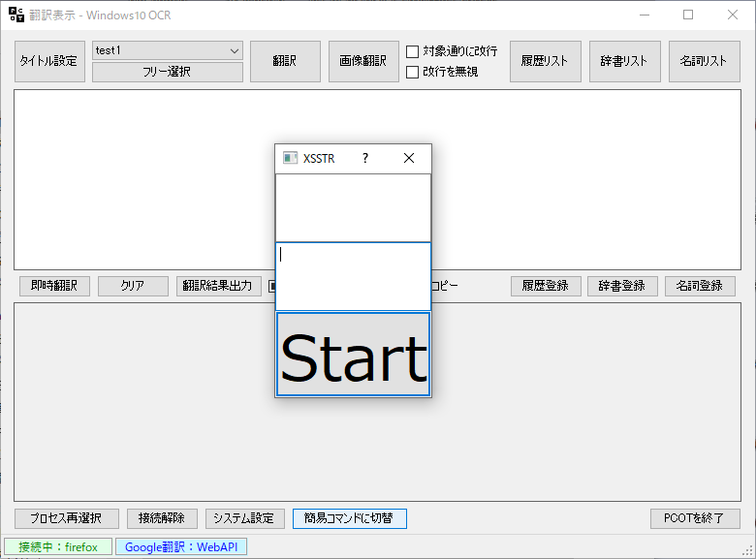This screenshot has width=756, height=559.
Task: Click the 即時翻訳 button
Action: (54, 286)
